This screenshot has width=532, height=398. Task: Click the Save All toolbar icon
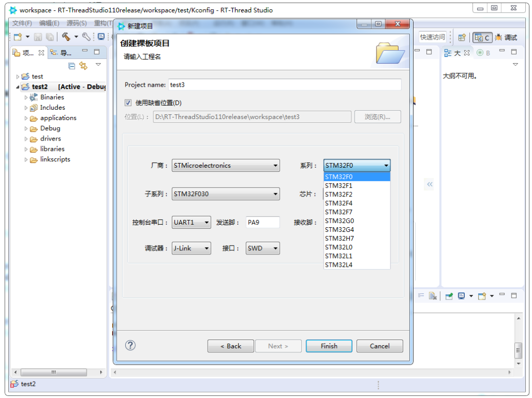[x=50, y=36]
